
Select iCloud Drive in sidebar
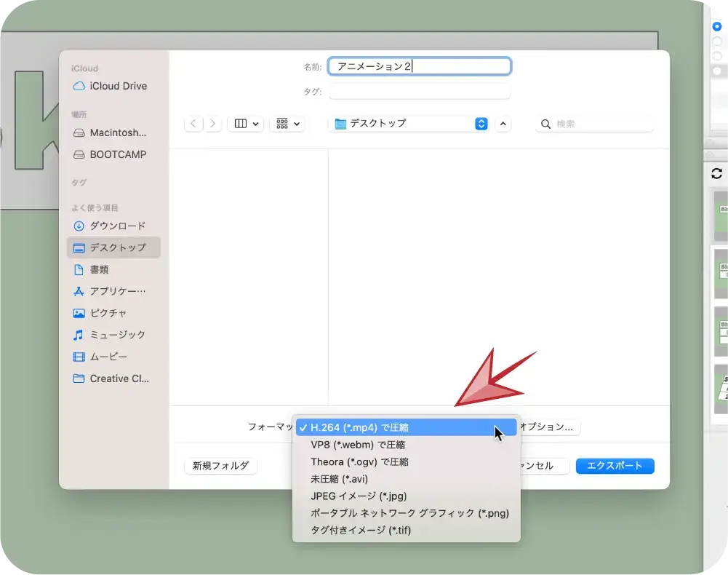tap(118, 86)
